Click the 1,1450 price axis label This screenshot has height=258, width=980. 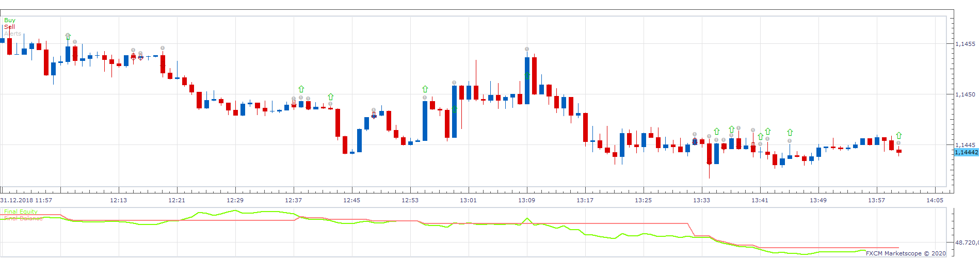click(965, 94)
